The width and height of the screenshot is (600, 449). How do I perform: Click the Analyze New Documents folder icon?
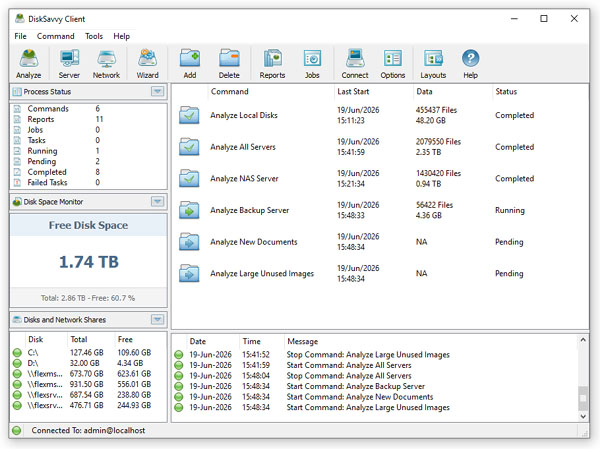189,242
